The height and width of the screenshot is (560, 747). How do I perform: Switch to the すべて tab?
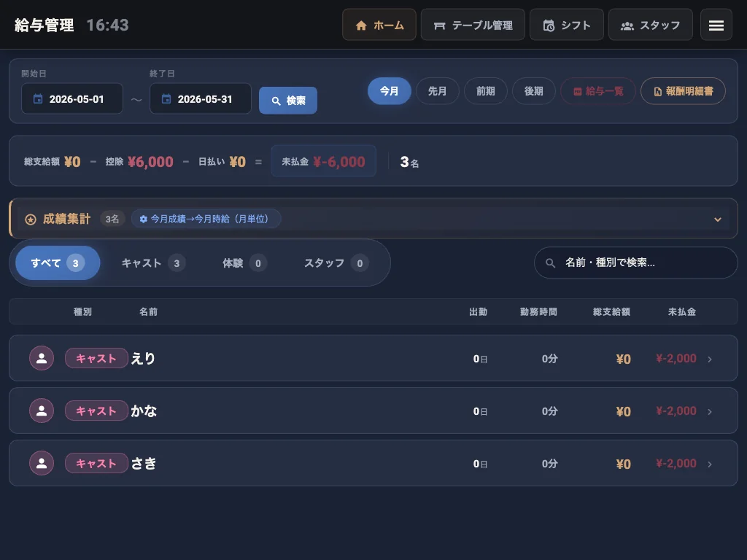tap(58, 262)
